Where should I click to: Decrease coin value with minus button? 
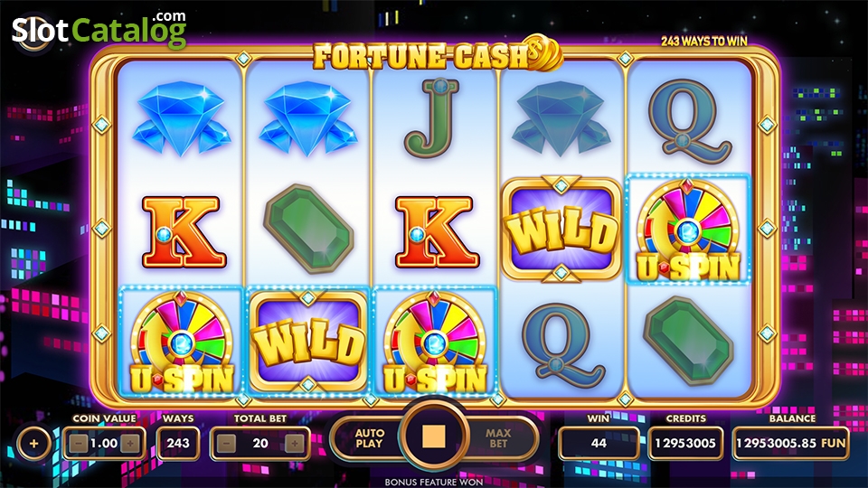pyautogui.click(x=79, y=443)
